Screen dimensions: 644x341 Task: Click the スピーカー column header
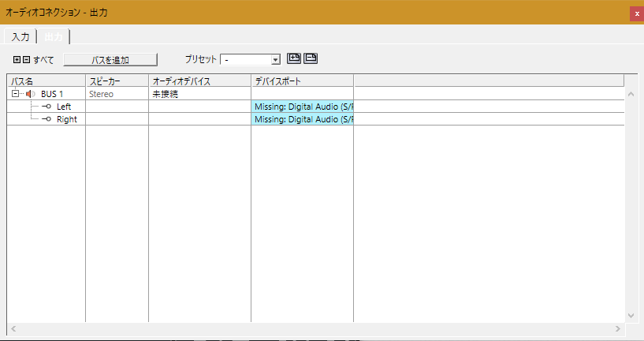[117, 81]
